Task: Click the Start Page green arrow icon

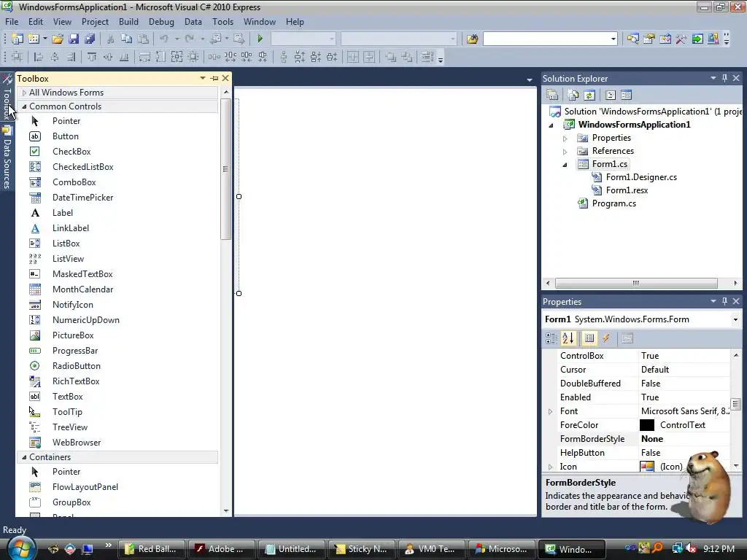Action: (x=697, y=39)
